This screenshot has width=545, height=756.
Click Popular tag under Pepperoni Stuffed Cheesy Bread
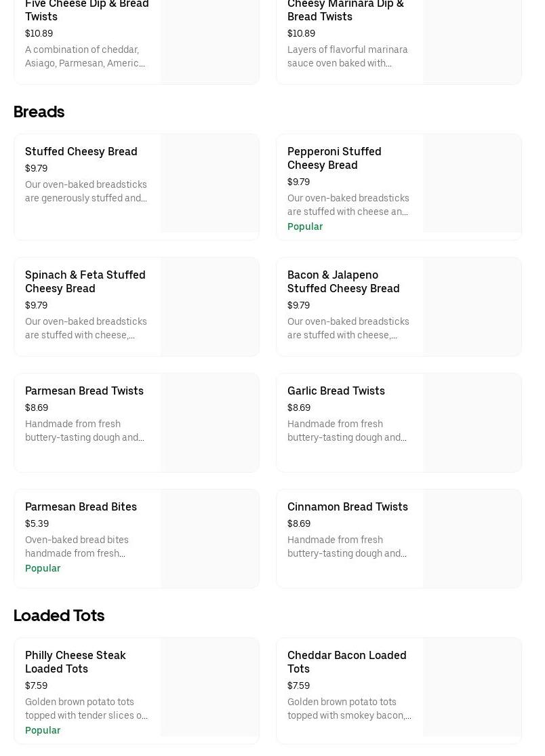(x=305, y=226)
